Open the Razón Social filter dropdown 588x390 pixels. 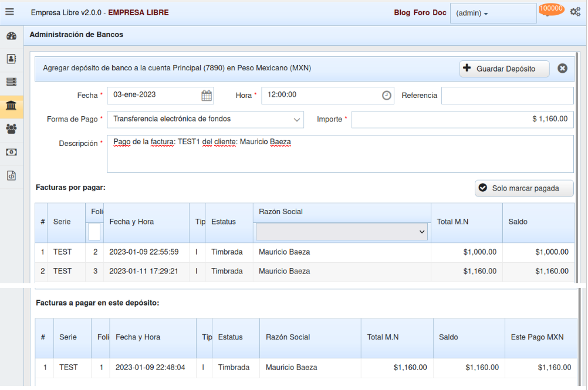[x=342, y=232]
